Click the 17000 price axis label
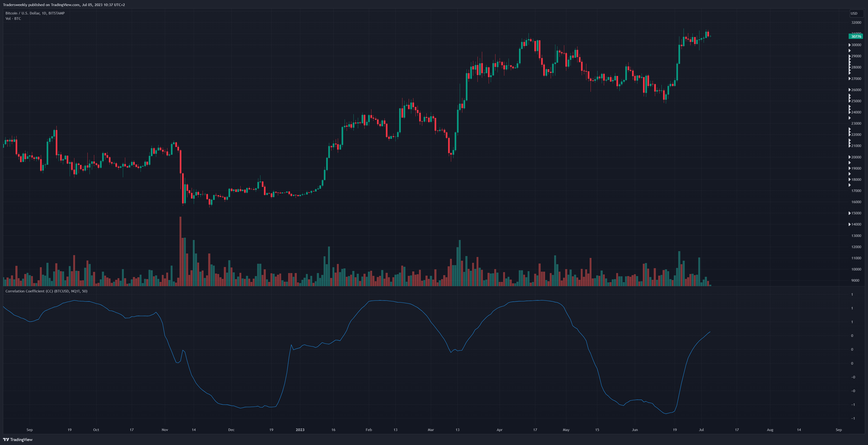 tap(856, 191)
